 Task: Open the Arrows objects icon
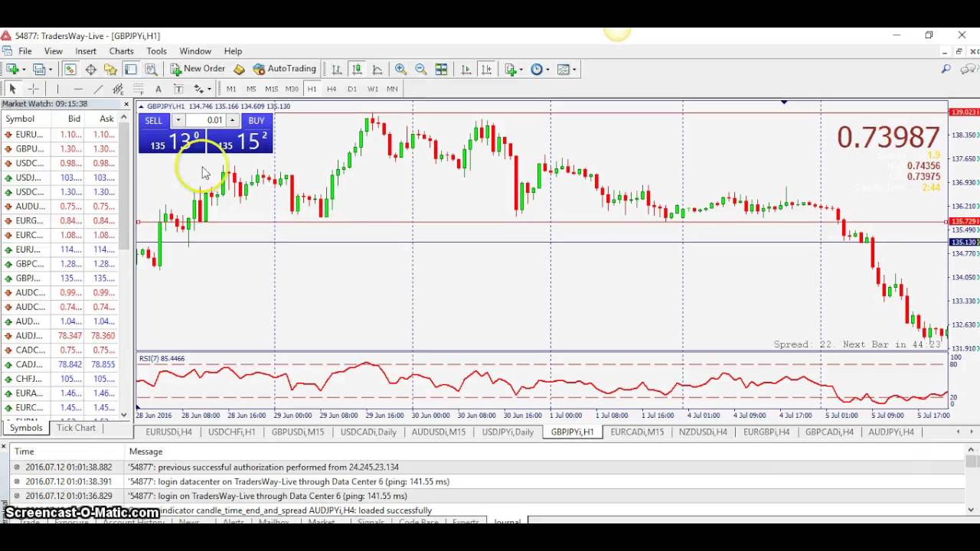pyautogui.click(x=198, y=89)
